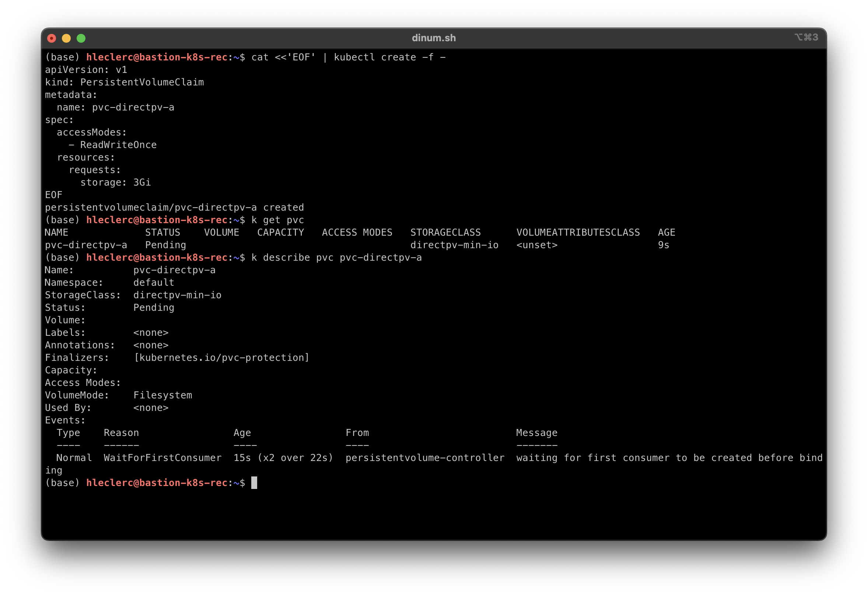Click the VOLUMEATTRIBUTESCLASS column header
The width and height of the screenshot is (868, 595).
pos(578,233)
